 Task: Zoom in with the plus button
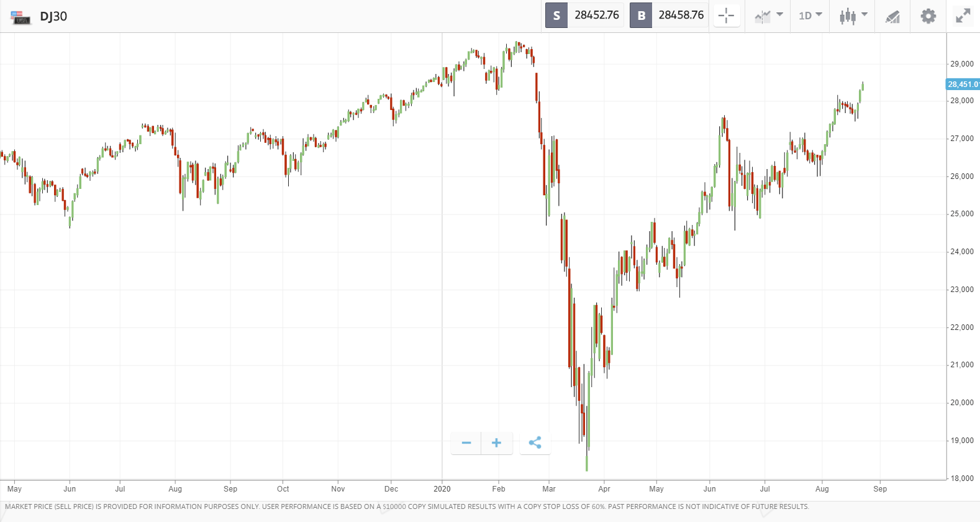[x=497, y=442]
